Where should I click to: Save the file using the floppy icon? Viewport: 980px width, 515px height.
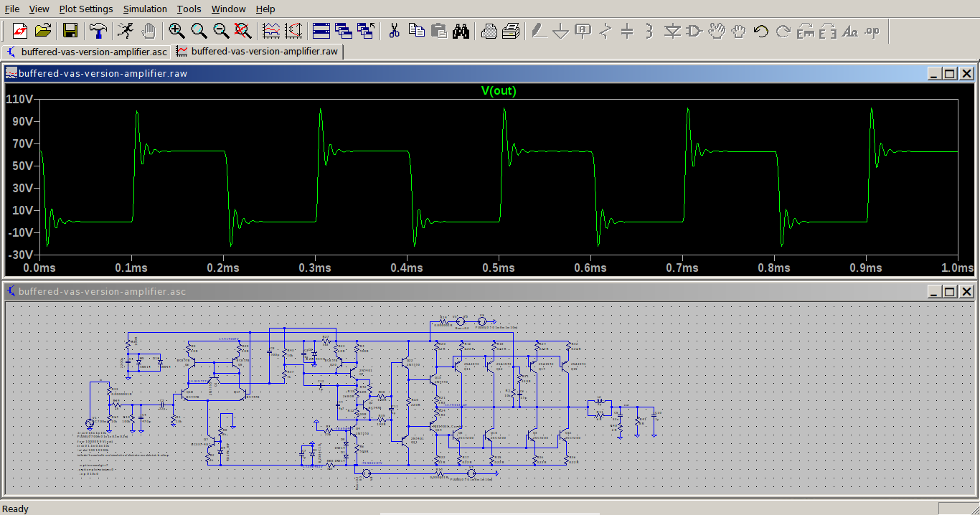tap(70, 31)
